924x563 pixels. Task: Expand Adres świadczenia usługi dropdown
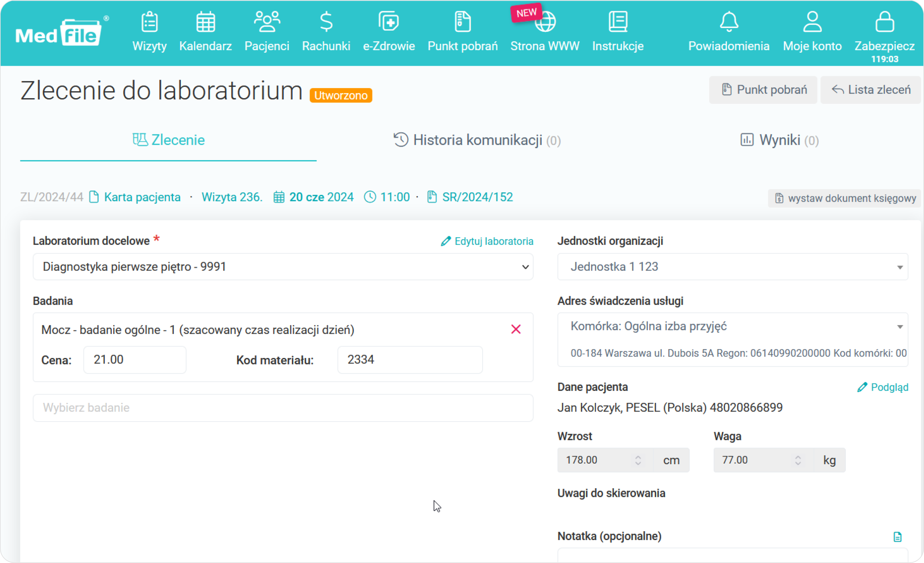pos(732,326)
